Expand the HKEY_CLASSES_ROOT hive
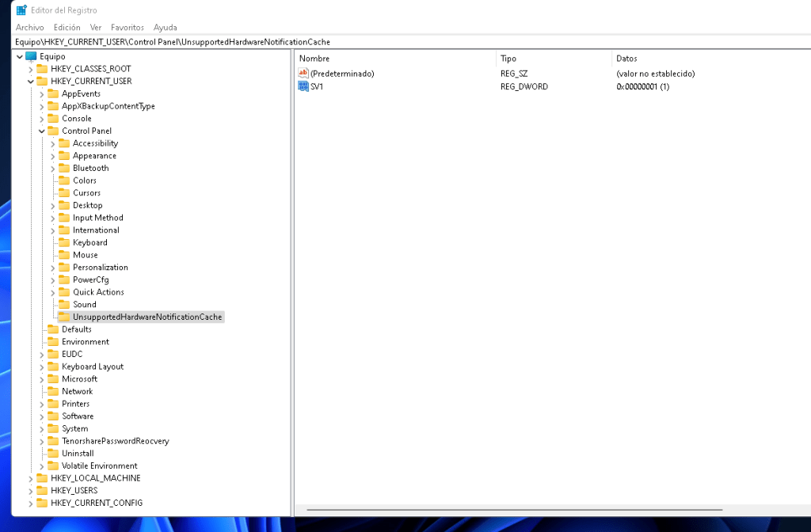Viewport: 811px width, 532px height. pos(31,69)
